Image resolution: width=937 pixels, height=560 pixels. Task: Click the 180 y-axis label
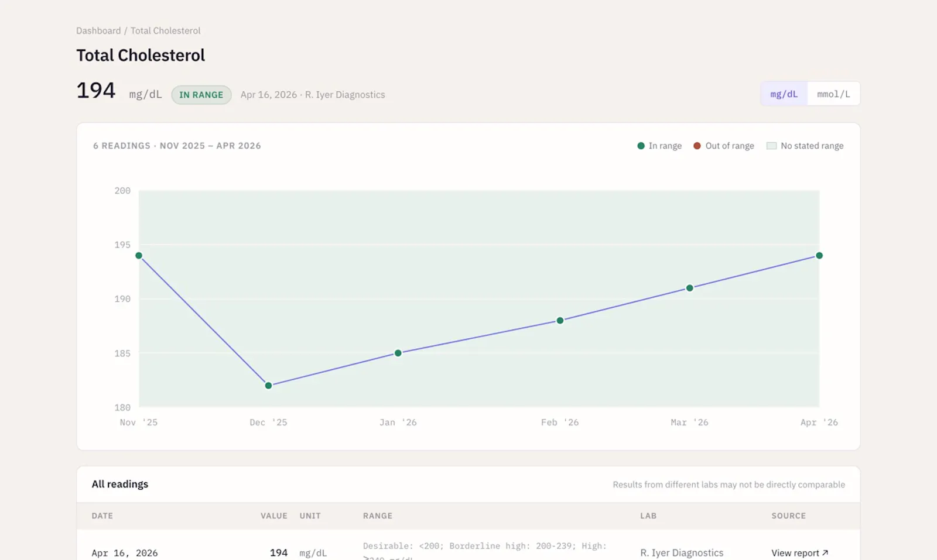click(x=122, y=407)
